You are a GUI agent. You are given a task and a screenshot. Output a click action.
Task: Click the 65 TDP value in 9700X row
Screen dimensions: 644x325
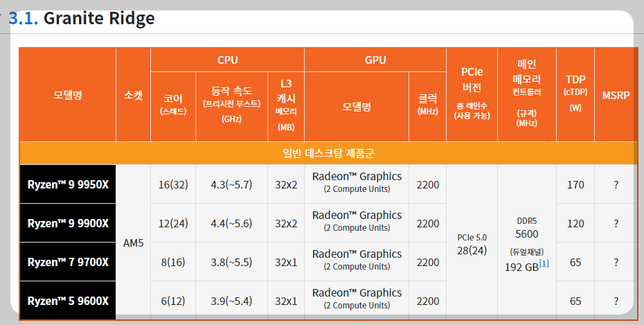(x=575, y=262)
